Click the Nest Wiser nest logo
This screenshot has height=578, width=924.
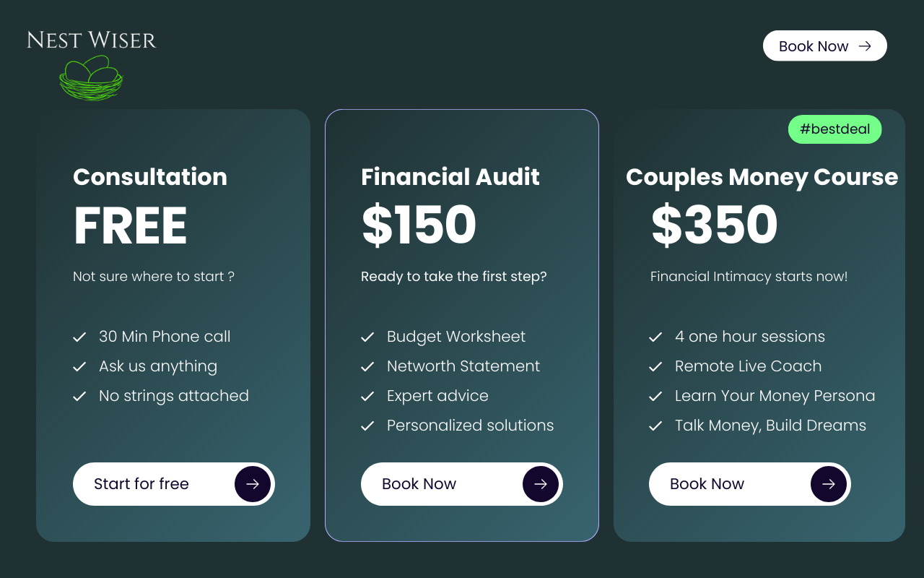click(91, 79)
